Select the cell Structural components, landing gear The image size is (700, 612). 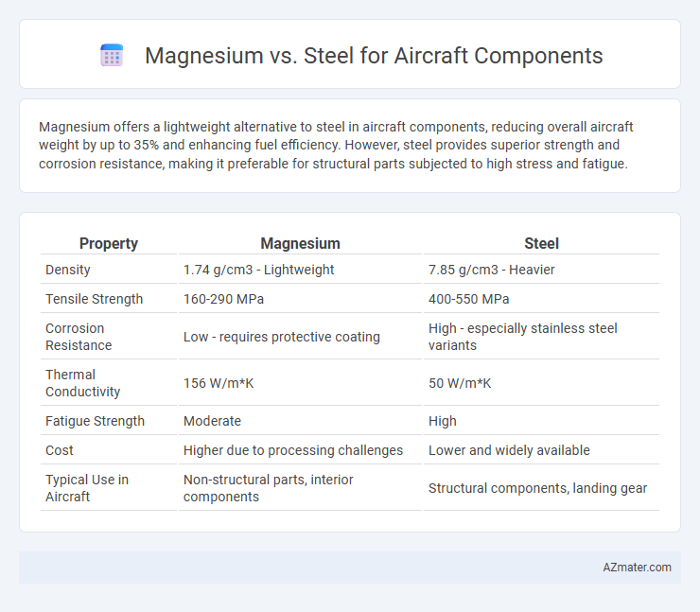537,488
